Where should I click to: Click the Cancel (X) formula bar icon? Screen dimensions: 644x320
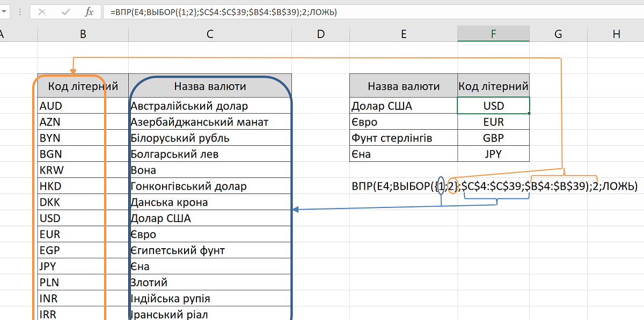tap(42, 12)
